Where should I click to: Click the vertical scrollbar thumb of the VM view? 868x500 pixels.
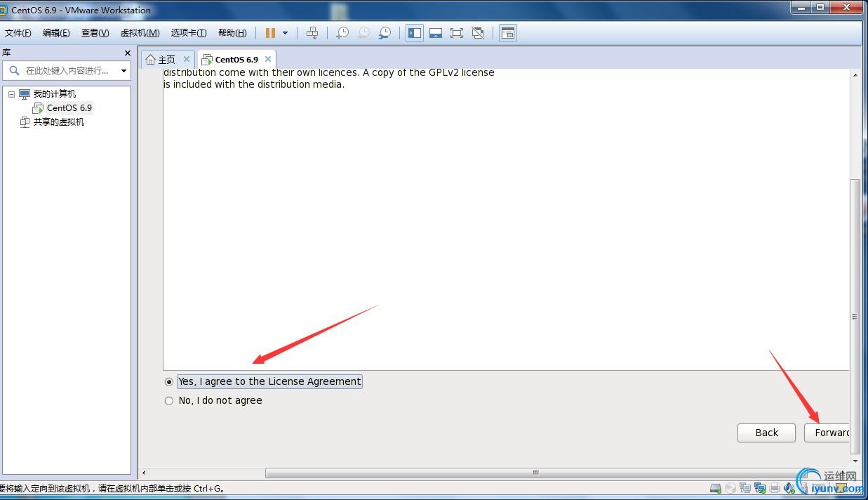coord(854,316)
